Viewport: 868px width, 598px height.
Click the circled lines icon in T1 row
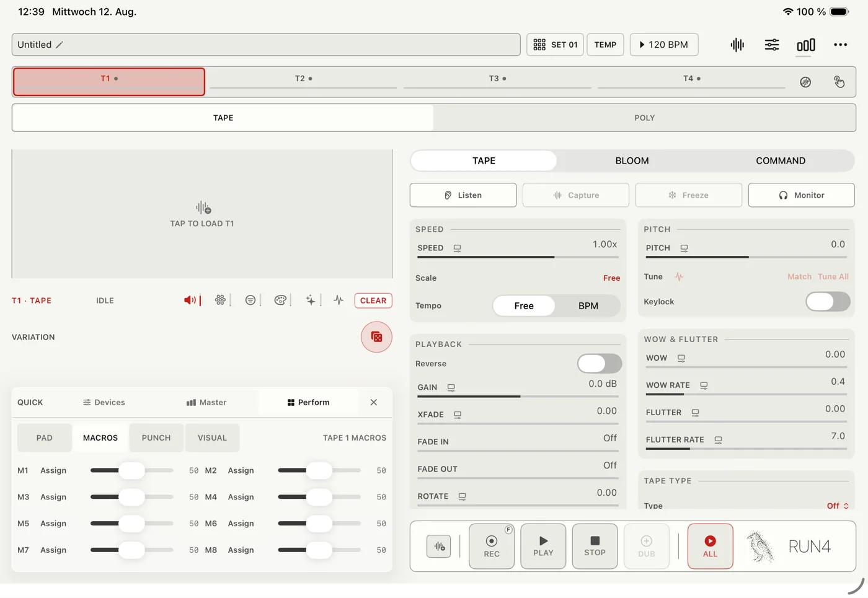click(x=250, y=301)
